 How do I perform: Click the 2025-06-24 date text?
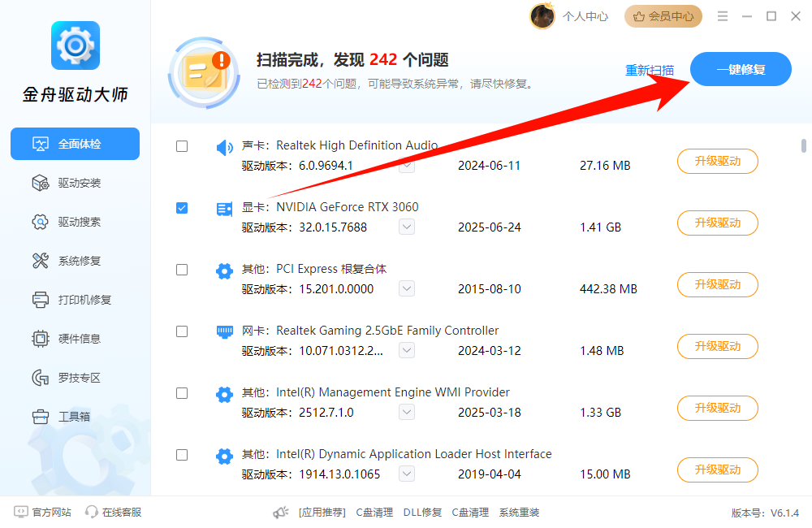pos(490,227)
